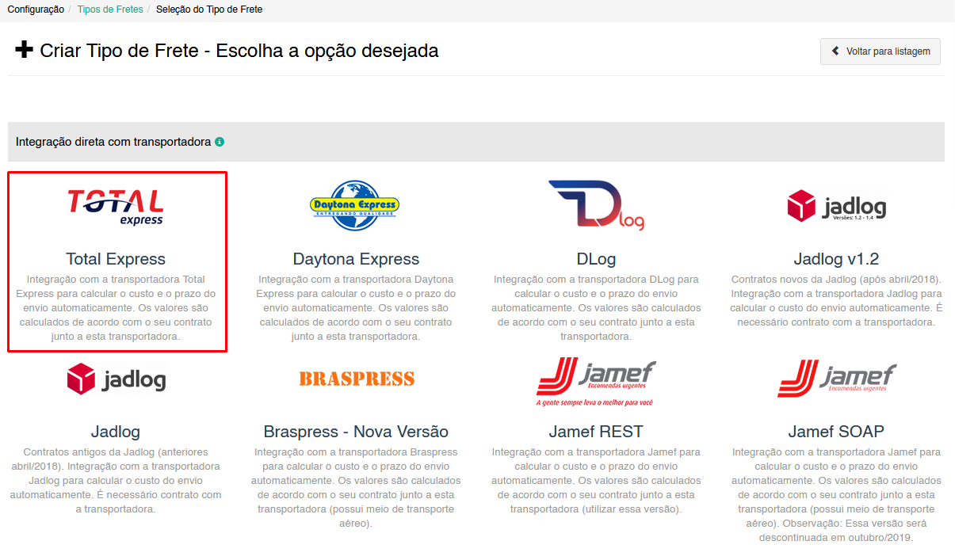Click the Jadlog v1.2 logo with versions label
The width and height of the screenshot is (955, 560).
pyautogui.click(x=837, y=206)
